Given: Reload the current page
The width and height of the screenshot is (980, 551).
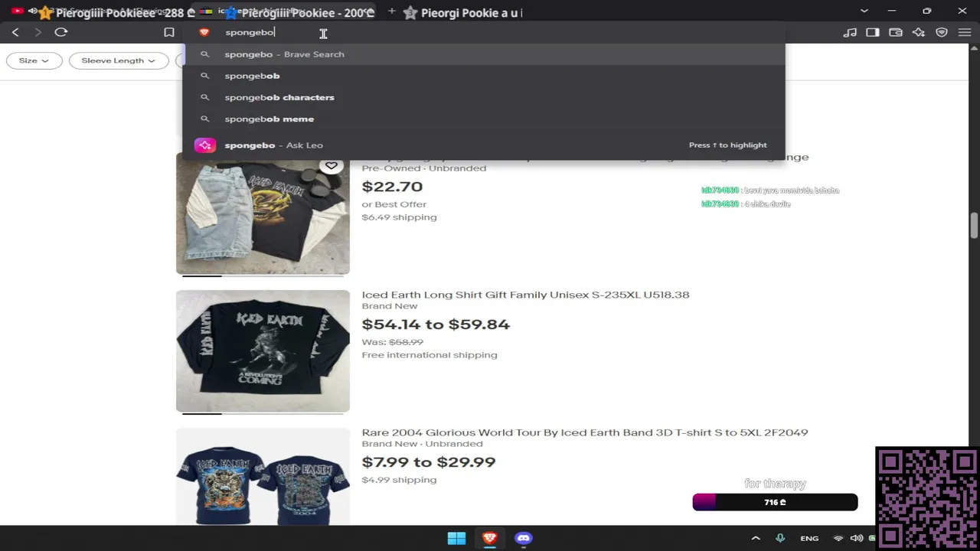Looking at the screenshot, I should click(61, 32).
